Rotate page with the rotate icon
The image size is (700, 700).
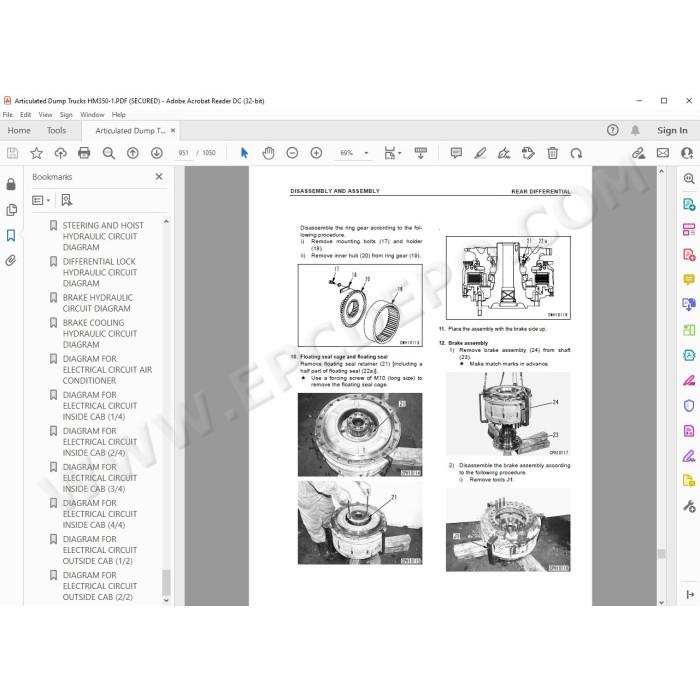tap(576, 153)
